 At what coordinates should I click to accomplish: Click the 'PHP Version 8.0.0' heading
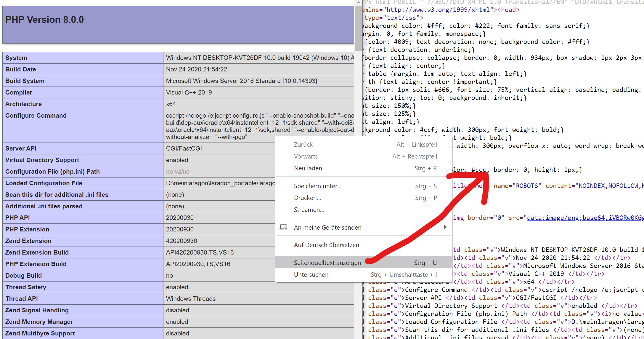pyautogui.click(x=45, y=20)
